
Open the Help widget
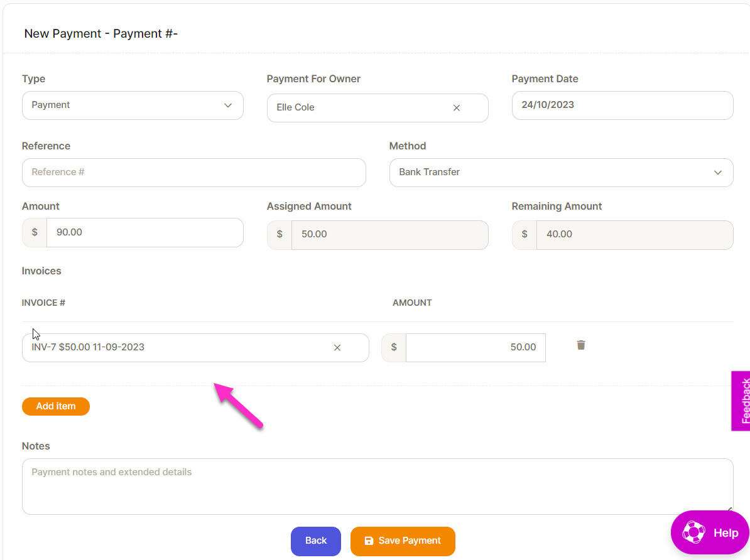[x=710, y=532]
